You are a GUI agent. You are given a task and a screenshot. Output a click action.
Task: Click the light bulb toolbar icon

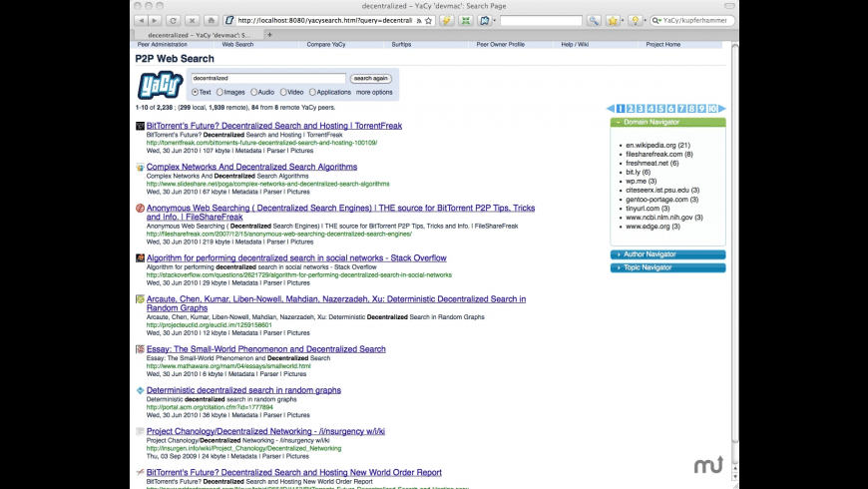click(x=635, y=21)
